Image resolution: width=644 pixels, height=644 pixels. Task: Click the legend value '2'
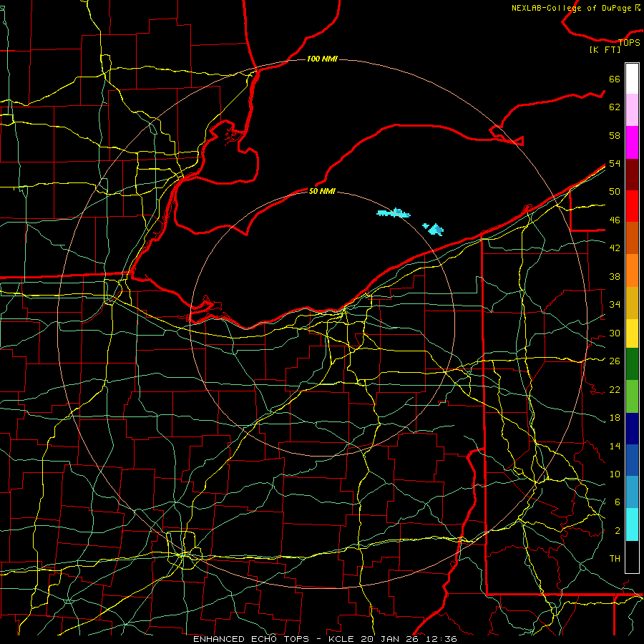click(617, 531)
